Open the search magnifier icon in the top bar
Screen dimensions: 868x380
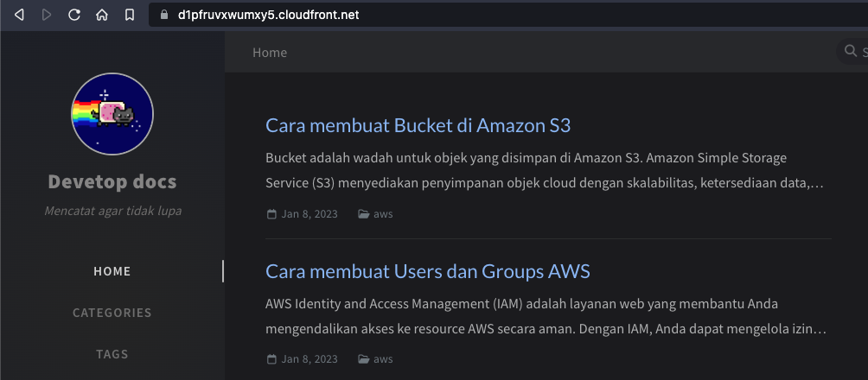point(850,52)
